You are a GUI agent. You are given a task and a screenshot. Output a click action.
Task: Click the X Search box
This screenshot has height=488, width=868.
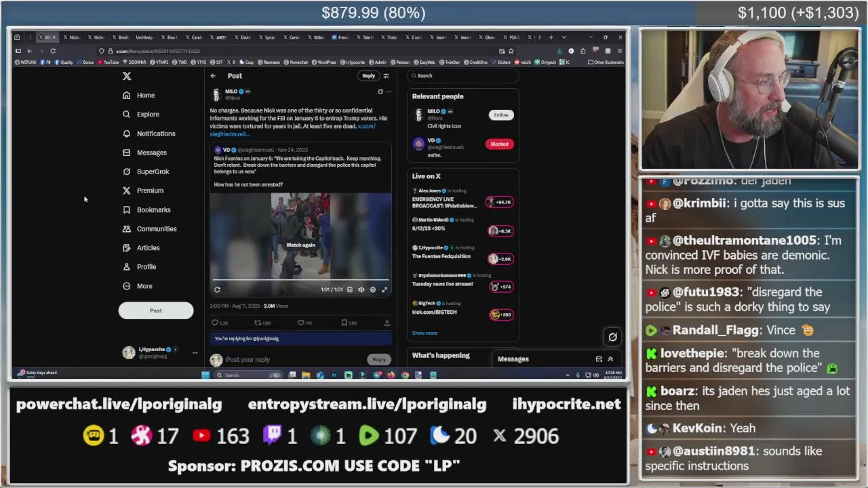pyautogui.click(x=464, y=76)
